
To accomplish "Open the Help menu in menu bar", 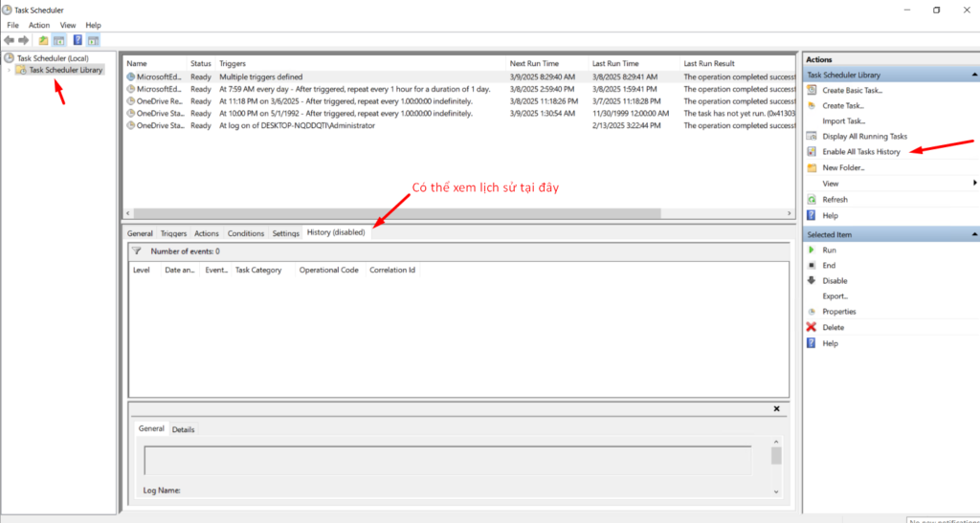I will coord(93,25).
